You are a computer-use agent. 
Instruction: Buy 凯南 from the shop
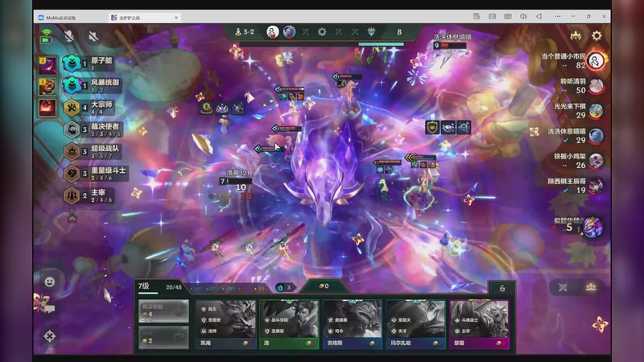226,324
